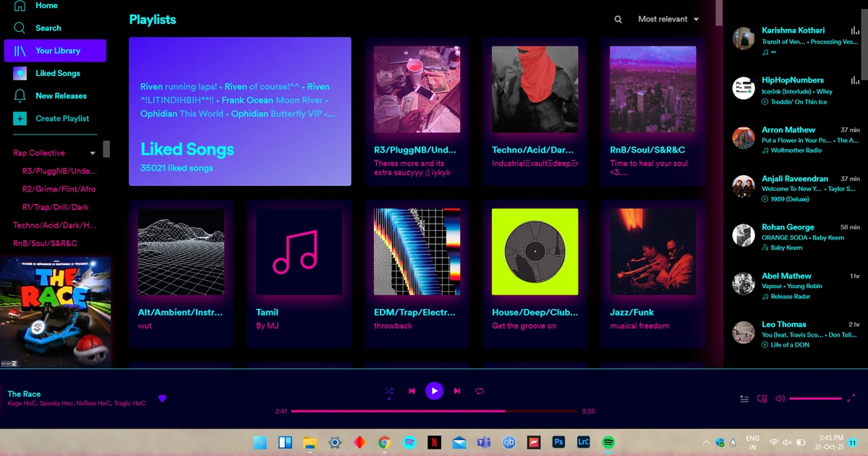
Task: Enter full screen mode via diagonal arrows icon
Action: click(x=852, y=398)
